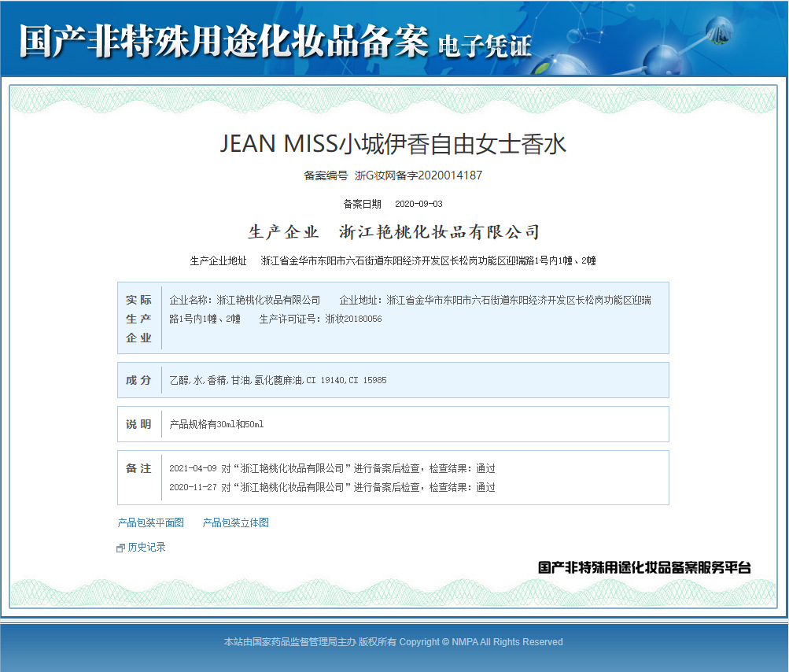
Task: Click the 备注 section label
Action: (139, 469)
